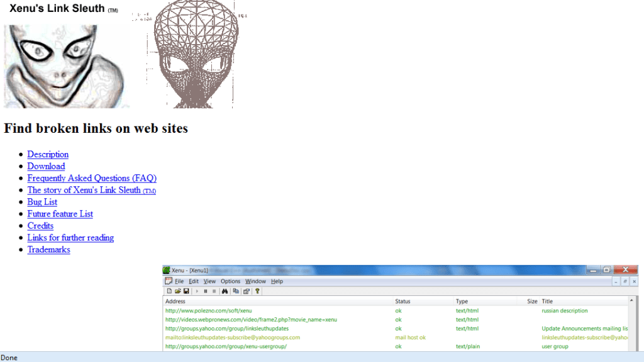This screenshot has width=644, height=362.
Task: Open Future feature List link
Action: click(x=60, y=214)
